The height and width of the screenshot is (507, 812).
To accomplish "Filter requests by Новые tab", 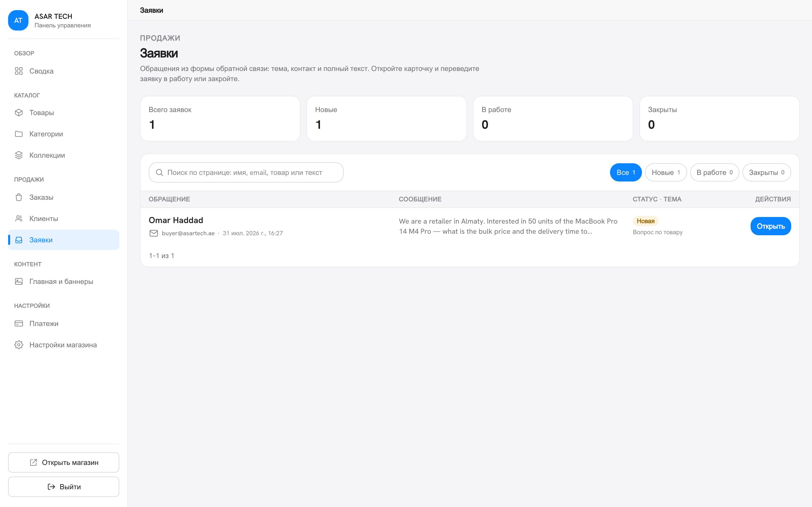I will click(666, 172).
